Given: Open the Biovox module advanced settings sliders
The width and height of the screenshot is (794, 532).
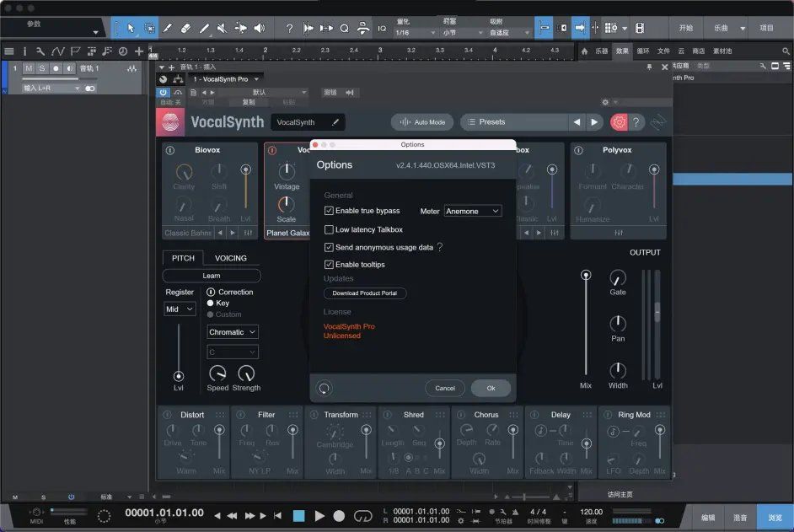Looking at the screenshot, I should pos(248,233).
